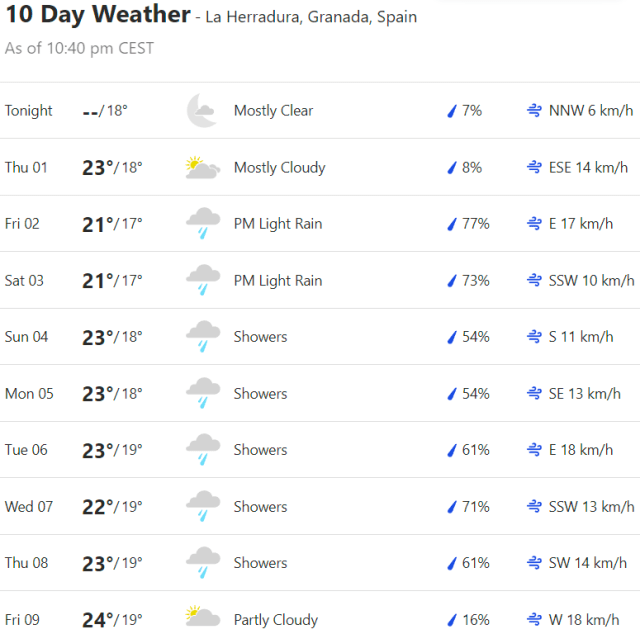The width and height of the screenshot is (640, 634).
Task: Click the wind icon beside SSW 10 km/h
Action: click(534, 281)
